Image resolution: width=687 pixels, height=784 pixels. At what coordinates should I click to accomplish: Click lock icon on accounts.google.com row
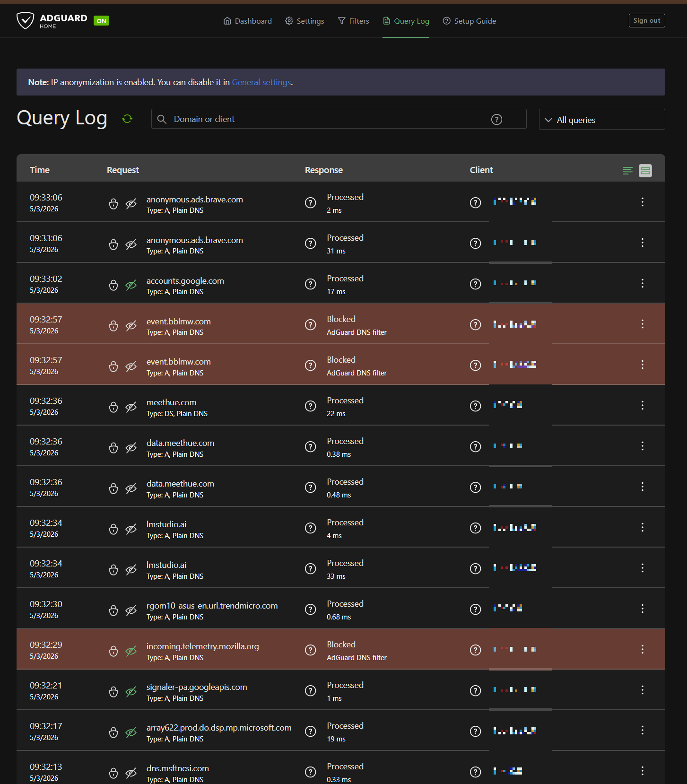pos(113,285)
